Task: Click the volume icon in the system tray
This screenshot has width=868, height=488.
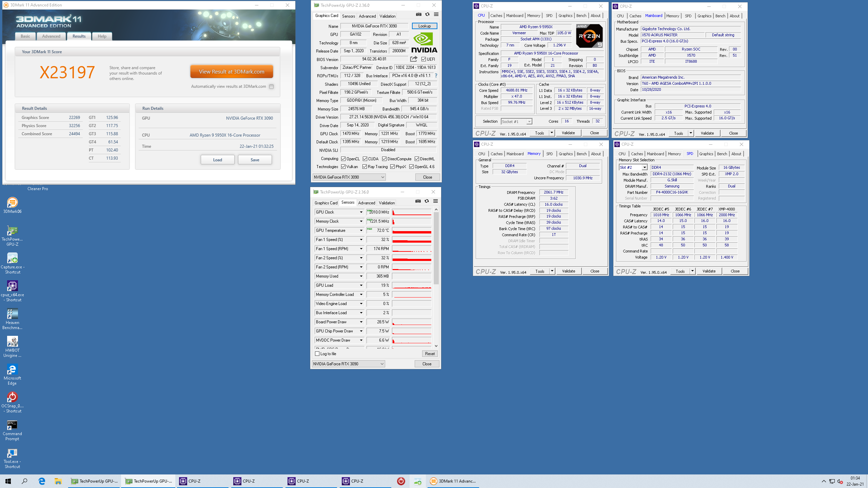Action: pos(840,481)
